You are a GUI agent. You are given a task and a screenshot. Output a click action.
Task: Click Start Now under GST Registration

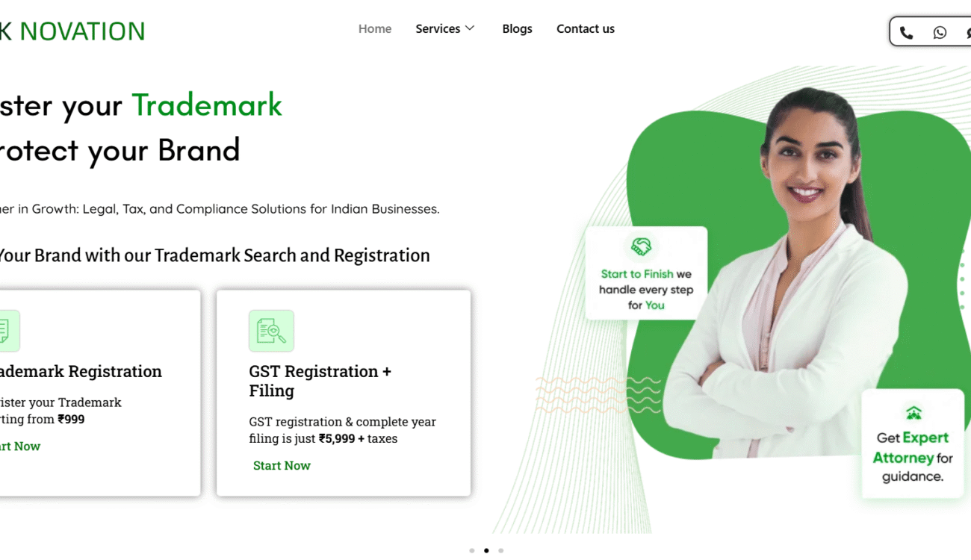pyautogui.click(x=282, y=465)
